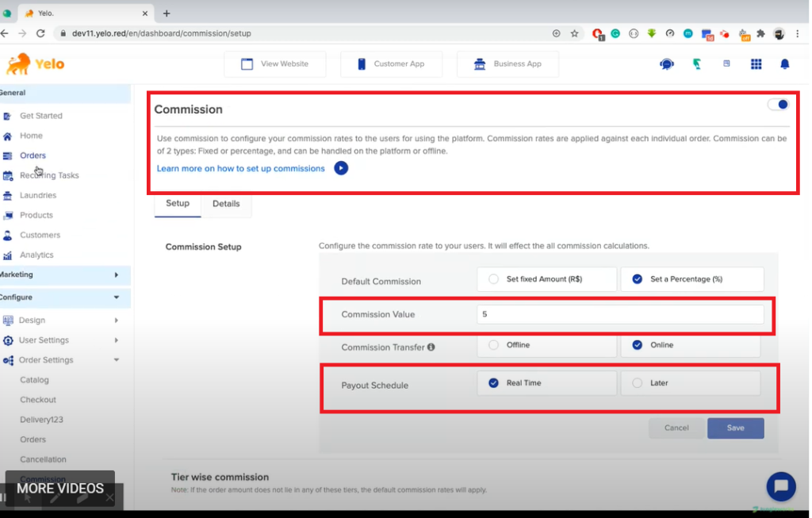Viewport: 812px width, 518px height.
Task: Click the Customers person icon
Action: point(7,235)
